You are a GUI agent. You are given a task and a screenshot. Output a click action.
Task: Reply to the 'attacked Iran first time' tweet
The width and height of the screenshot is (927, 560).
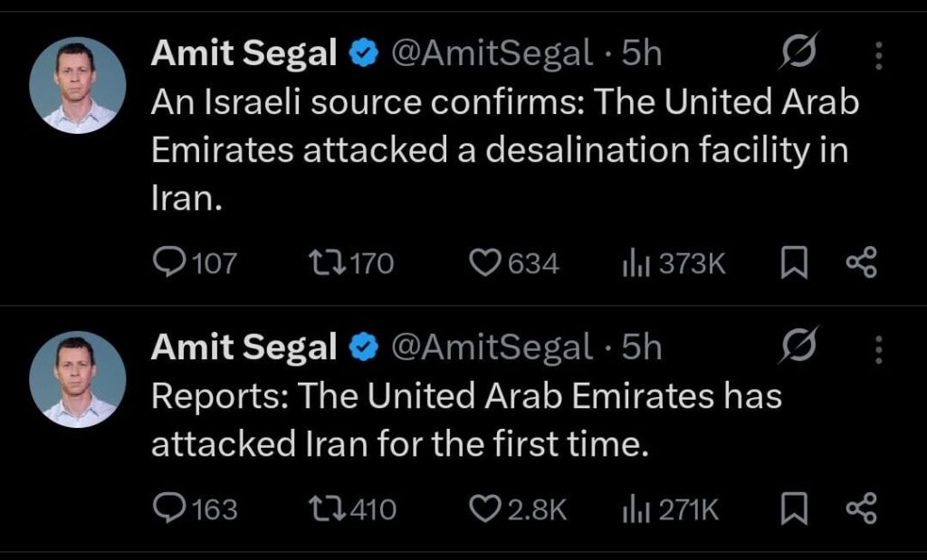(167, 509)
